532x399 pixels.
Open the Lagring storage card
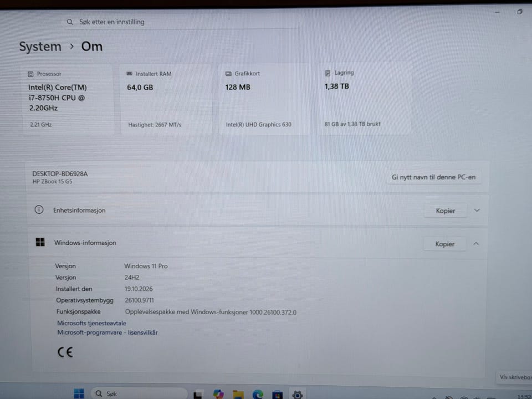pos(365,99)
